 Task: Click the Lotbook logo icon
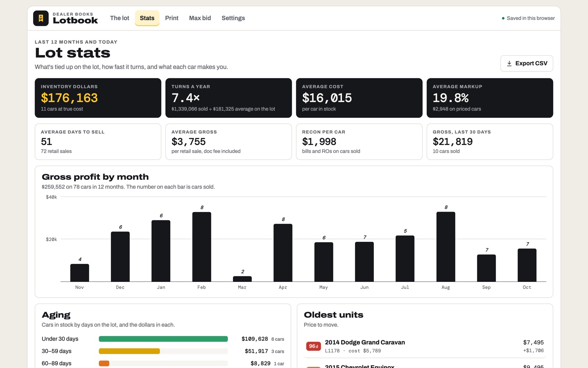(41, 18)
